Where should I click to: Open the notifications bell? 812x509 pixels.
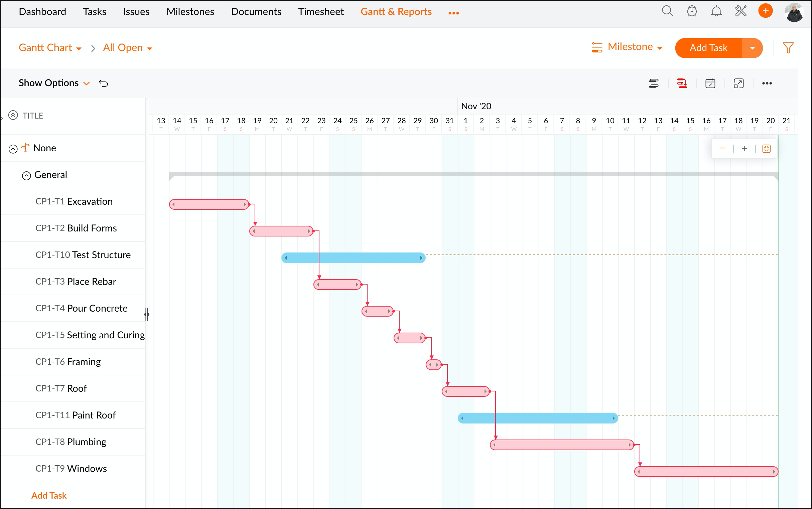[716, 11]
